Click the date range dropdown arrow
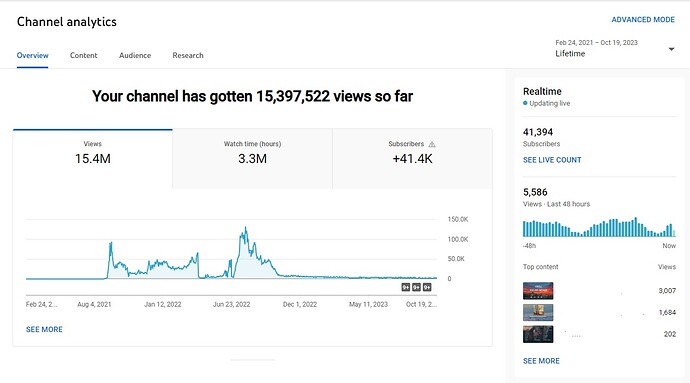 coord(671,49)
